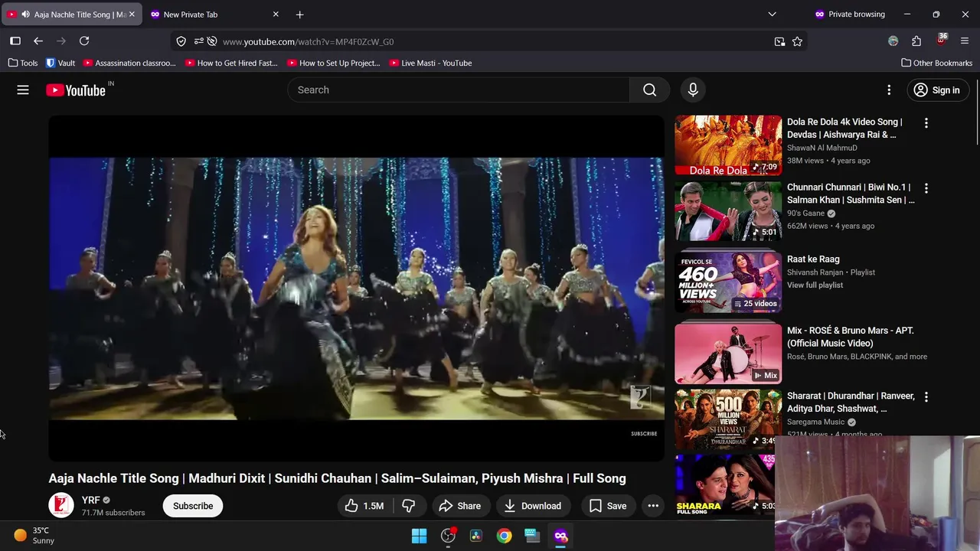The width and height of the screenshot is (980, 551).
Task: Open the Vault bookmark
Action: pyautogui.click(x=60, y=63)
